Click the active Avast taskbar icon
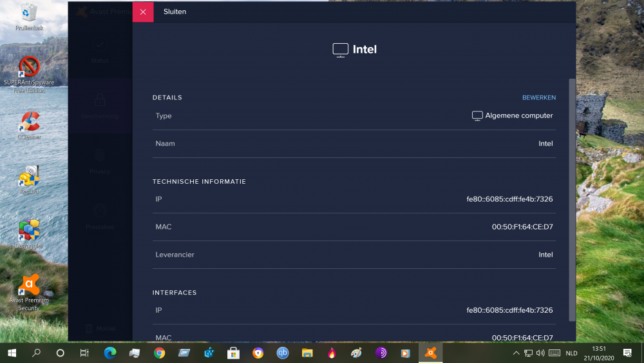 pyautogui.click(x=430, y=353)
